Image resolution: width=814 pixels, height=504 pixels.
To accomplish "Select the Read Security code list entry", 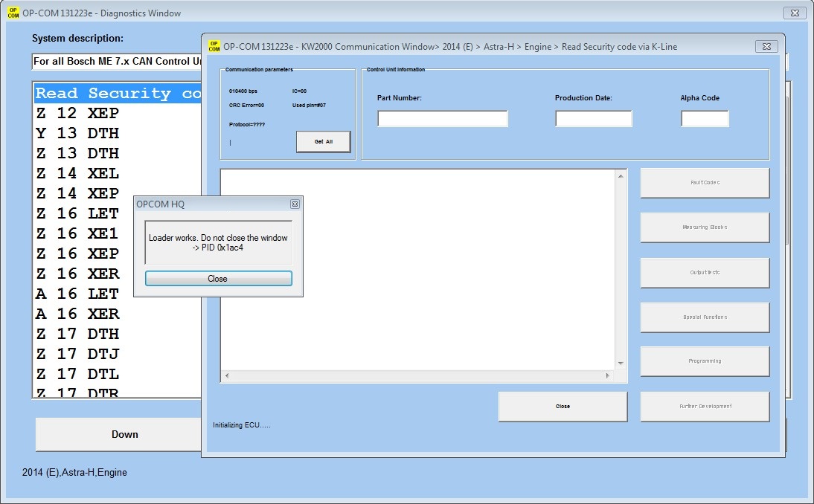I will [118, 94].
